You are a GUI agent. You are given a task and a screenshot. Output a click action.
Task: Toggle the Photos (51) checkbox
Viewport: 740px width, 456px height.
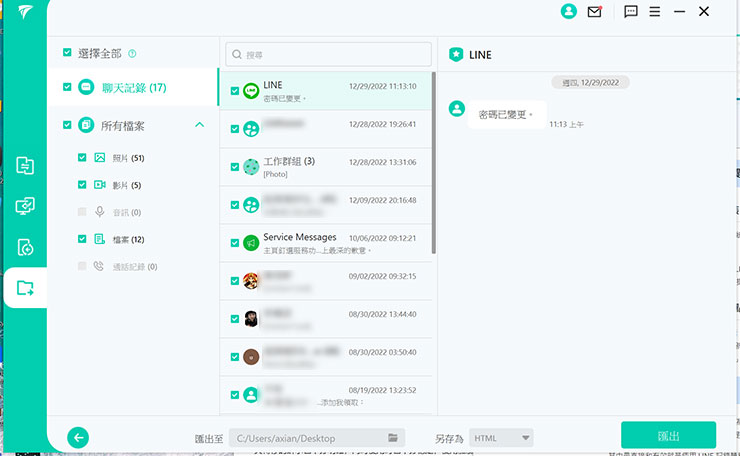click(82, 157)
